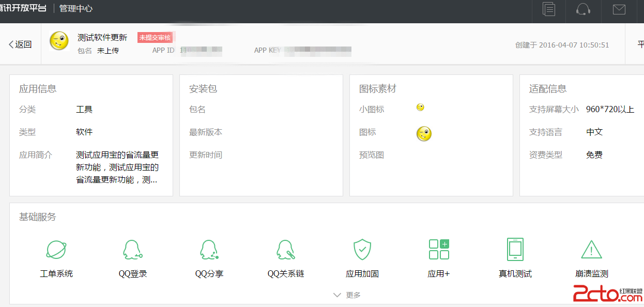The height and width of the screenshot is (307, 644).
Task: Open the 崩溃监测 warning triangle icon
Action: (592, 250)
